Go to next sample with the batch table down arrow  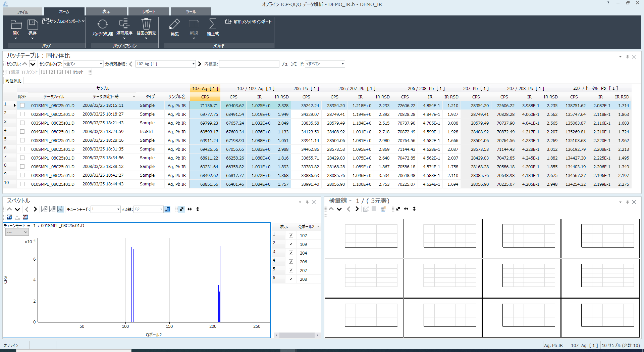(x=33, y=64)
